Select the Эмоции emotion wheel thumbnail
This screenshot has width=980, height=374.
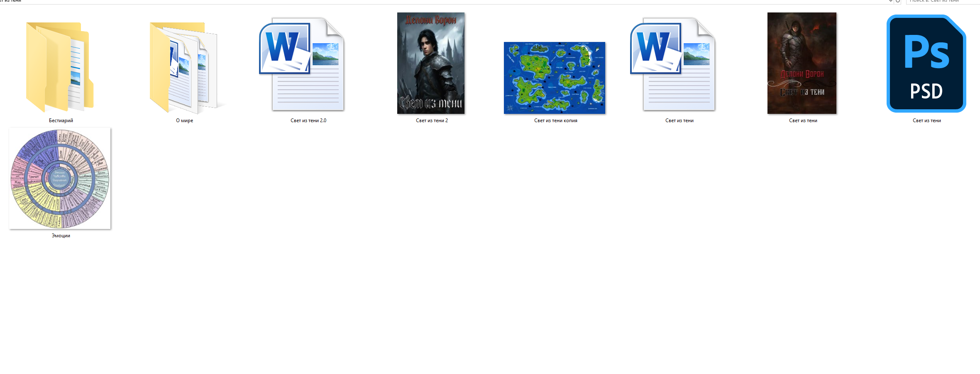60,178
